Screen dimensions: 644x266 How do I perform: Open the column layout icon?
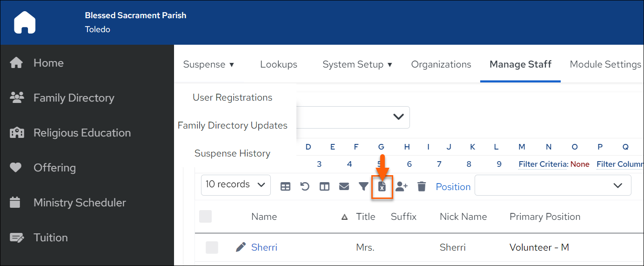(x=324, y=186)
